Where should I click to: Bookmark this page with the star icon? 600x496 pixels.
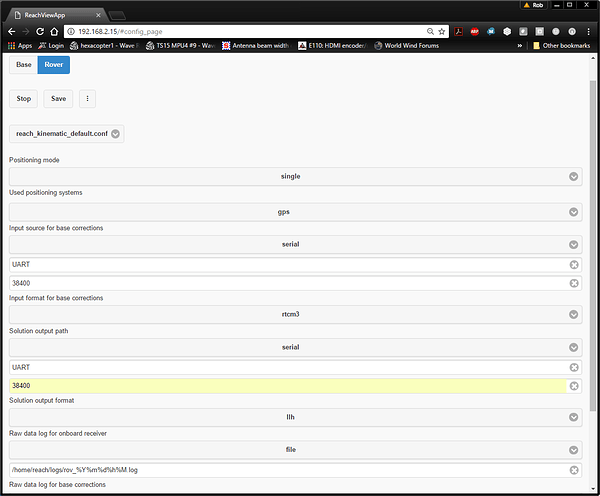(x=442, y=31)
